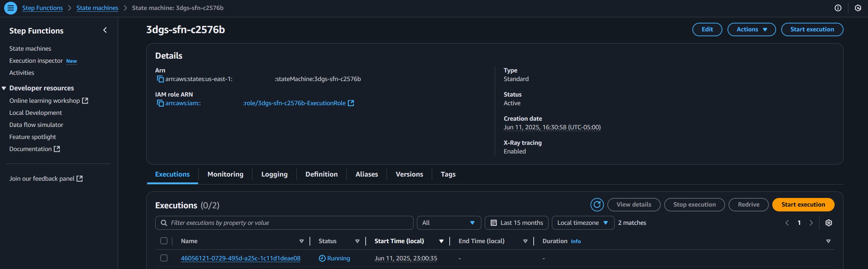This screenshot has height=269, width=868.
Task: Click the Running status clock icon
Action: coord(322,258)
